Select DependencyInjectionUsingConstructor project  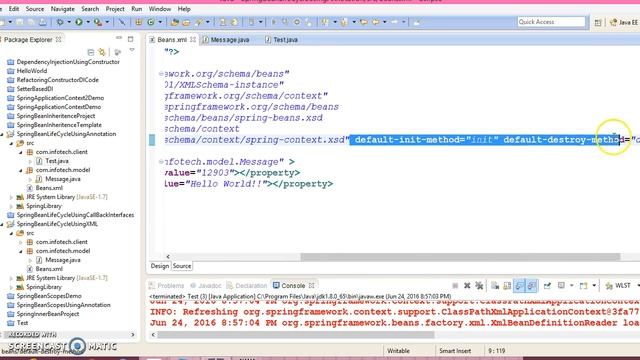pos(68,62)
